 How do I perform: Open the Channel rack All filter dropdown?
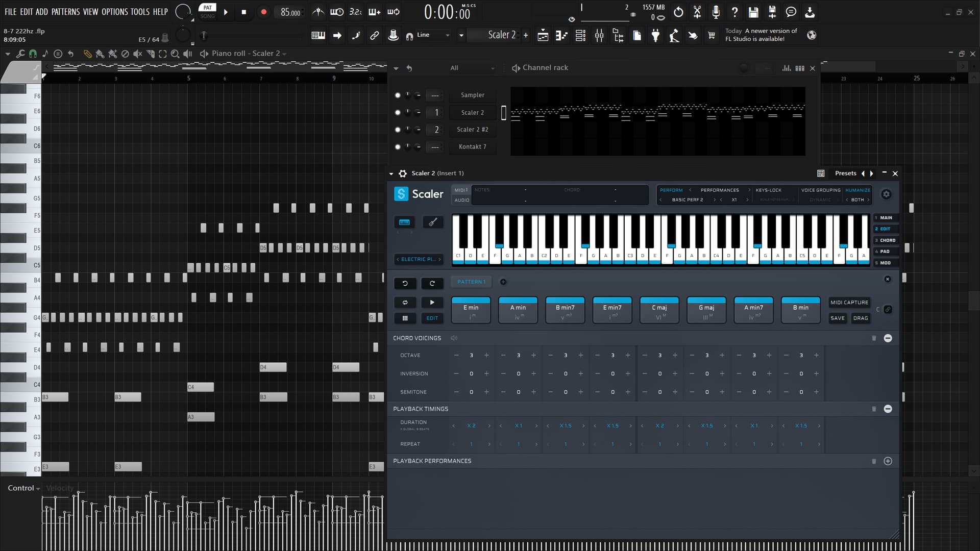(x=472, y=68)
